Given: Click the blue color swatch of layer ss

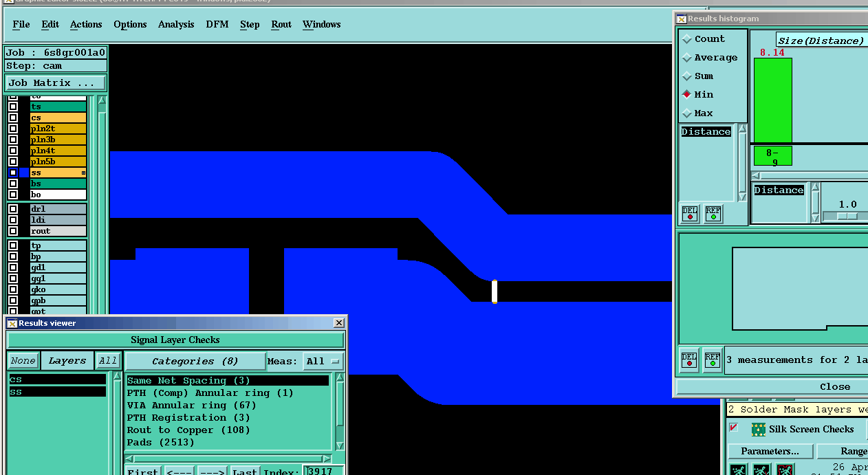Looking at the screenshot, I should pos(24,173).
